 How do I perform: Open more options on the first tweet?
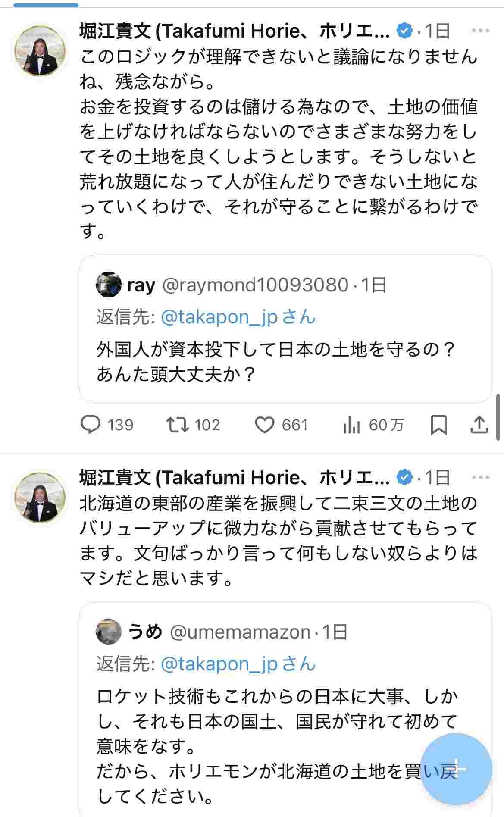480,31
